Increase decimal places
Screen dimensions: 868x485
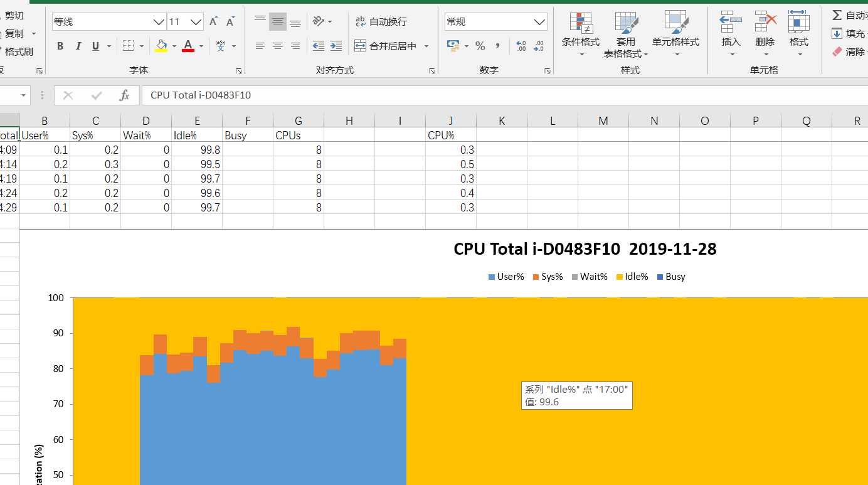(521, 46)
